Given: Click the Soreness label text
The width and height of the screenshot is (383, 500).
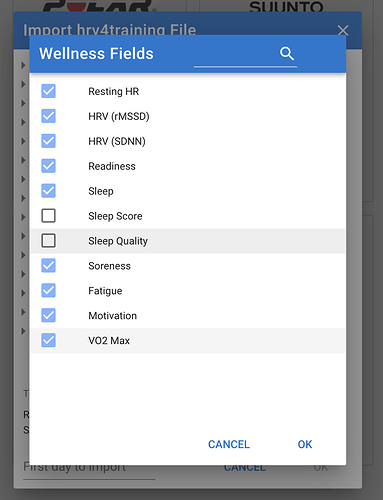Looking at the screenshot, I should point(109,266).
